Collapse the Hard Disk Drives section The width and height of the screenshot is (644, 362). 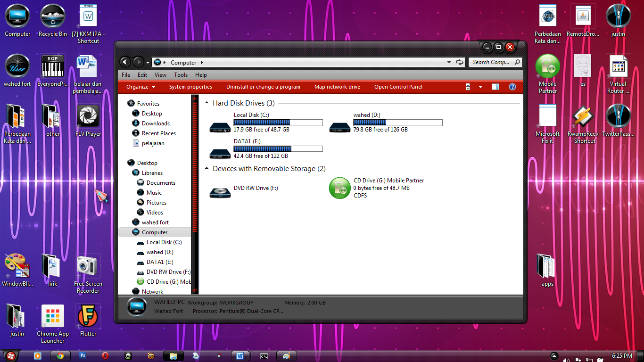click(x=206, y=103)
